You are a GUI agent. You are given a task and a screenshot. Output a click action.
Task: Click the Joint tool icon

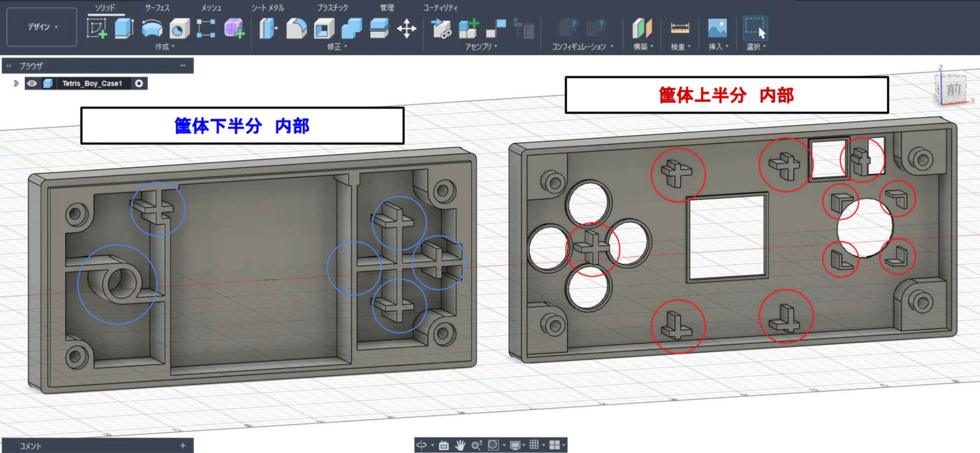point(496,28)
